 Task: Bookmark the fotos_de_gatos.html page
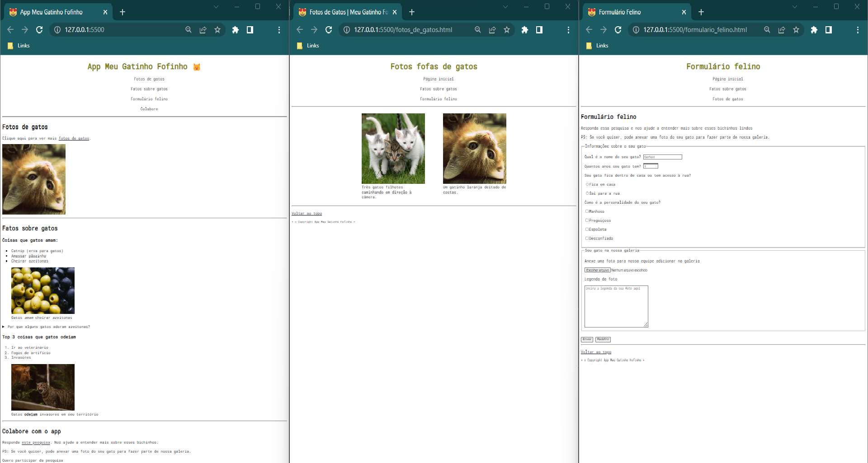[x=507, y=30]
